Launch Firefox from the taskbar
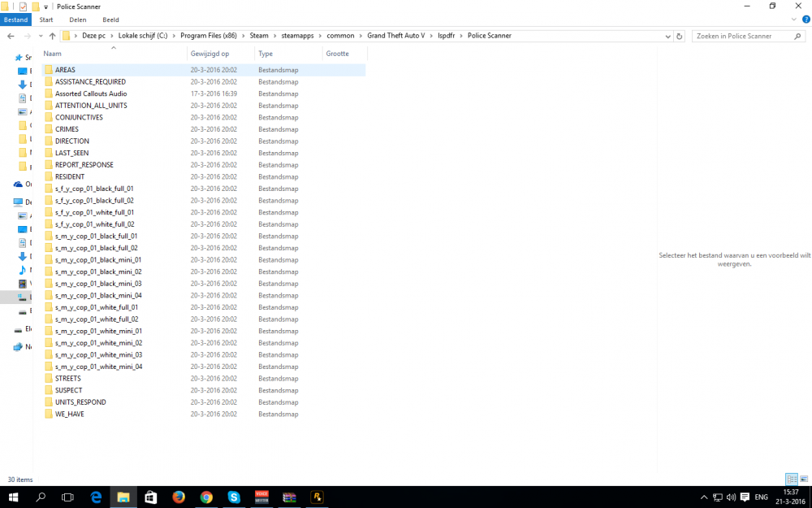The width and height of the screenshot is (812, 508). click(x=179, y=497)
